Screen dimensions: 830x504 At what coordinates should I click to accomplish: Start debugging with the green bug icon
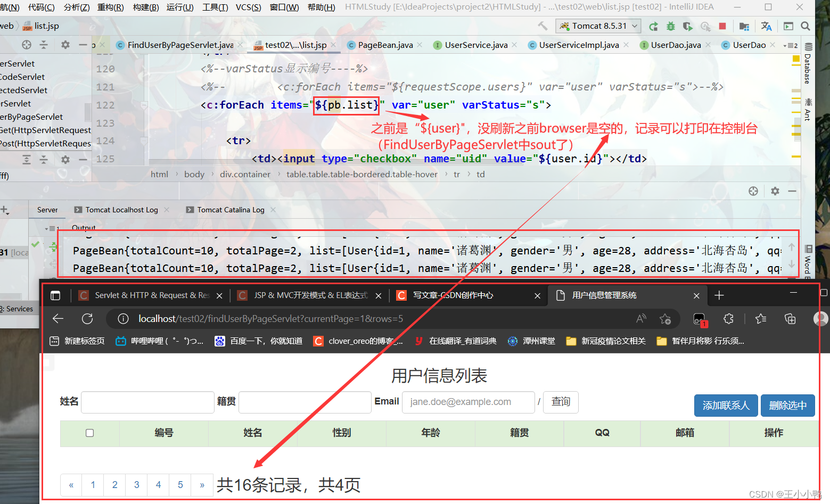[671, 26]
